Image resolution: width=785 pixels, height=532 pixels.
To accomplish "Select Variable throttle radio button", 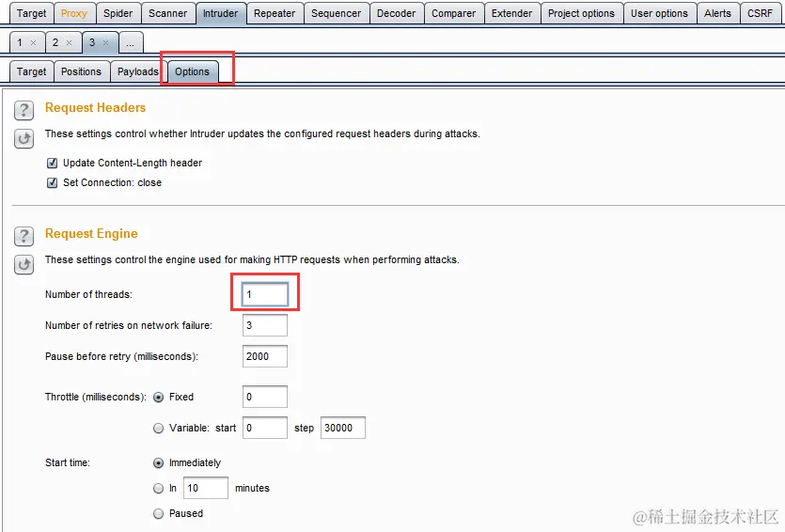I will 158,429.
